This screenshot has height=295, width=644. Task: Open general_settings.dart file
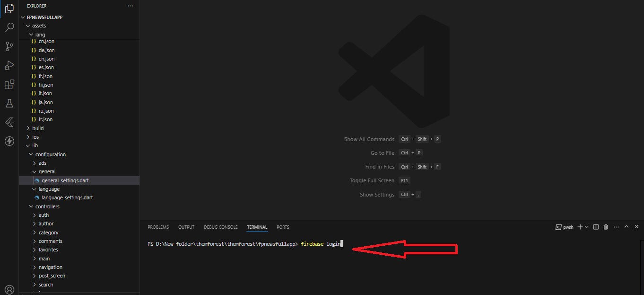coord(79,180)
